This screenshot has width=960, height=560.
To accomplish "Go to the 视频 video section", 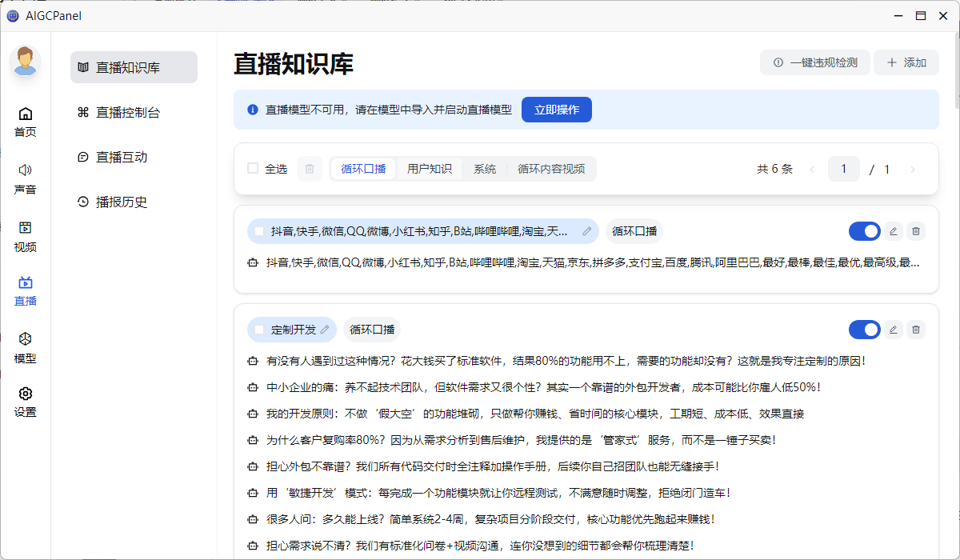I will click(x=26, y=237).
